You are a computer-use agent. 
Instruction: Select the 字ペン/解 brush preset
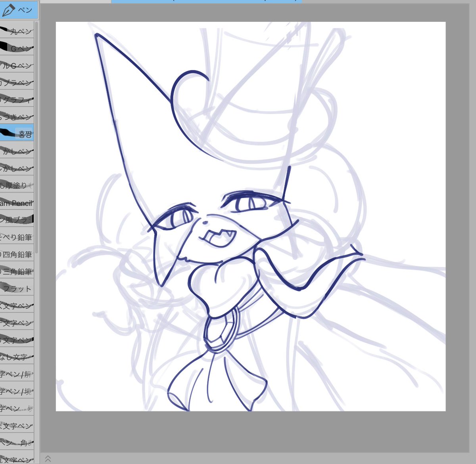coord(17,374)
